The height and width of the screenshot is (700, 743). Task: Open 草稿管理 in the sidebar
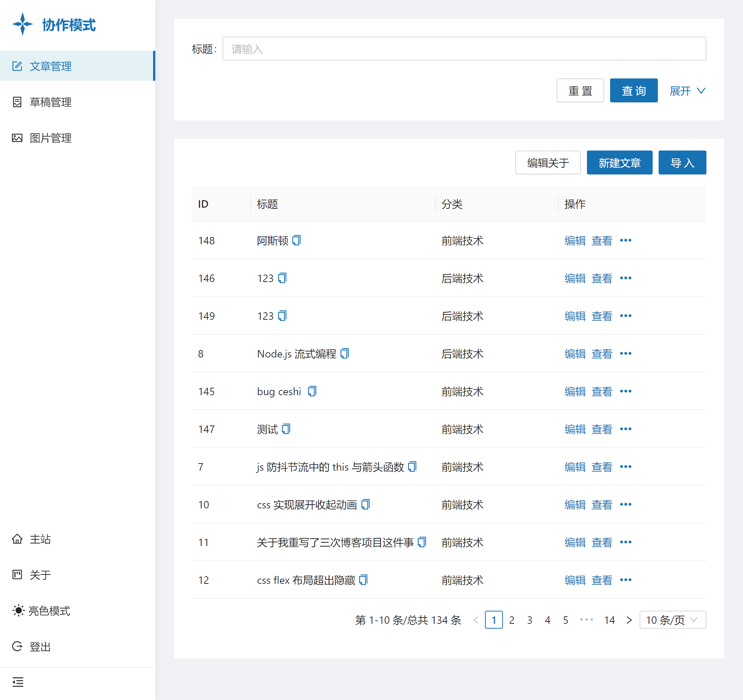(x=78, y=102)
